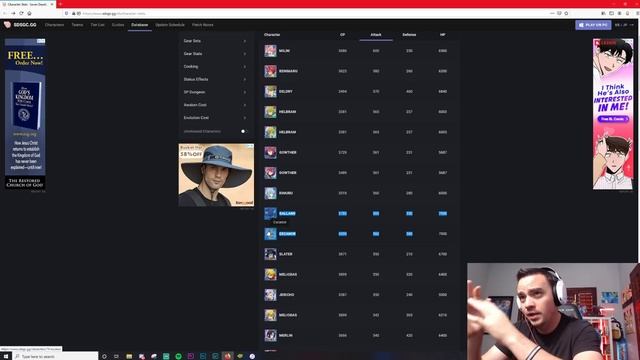Open the EN/JP language dropdown

(x=624, y=25)
